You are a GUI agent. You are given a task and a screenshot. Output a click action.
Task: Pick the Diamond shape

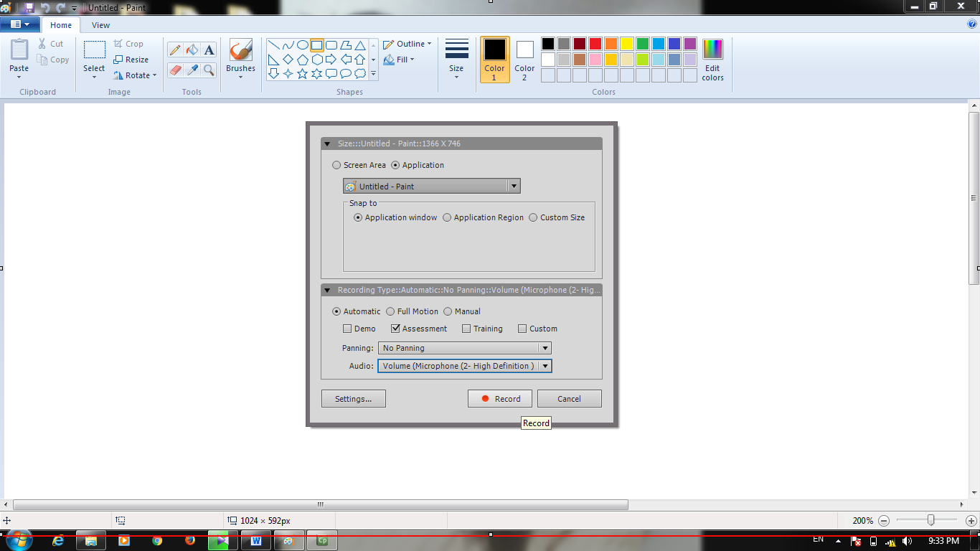click(288, 60)
